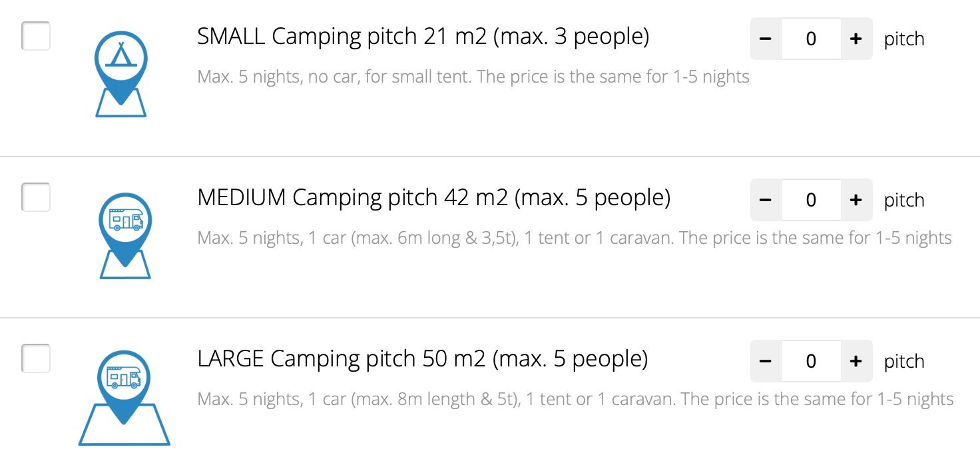Viewport: 980px width, 473px height.
Task: Increase MEDIUM camping pitch quantity with plus
Action: click(856, 200)
